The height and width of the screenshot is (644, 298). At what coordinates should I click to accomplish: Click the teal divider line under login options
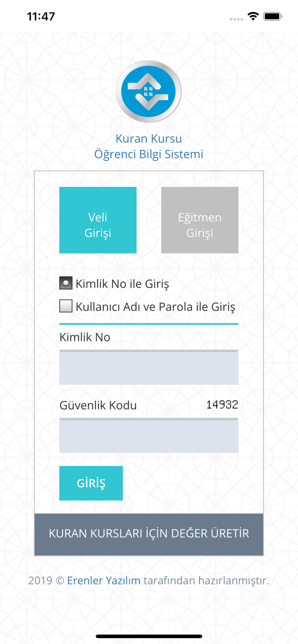(149, 323)
